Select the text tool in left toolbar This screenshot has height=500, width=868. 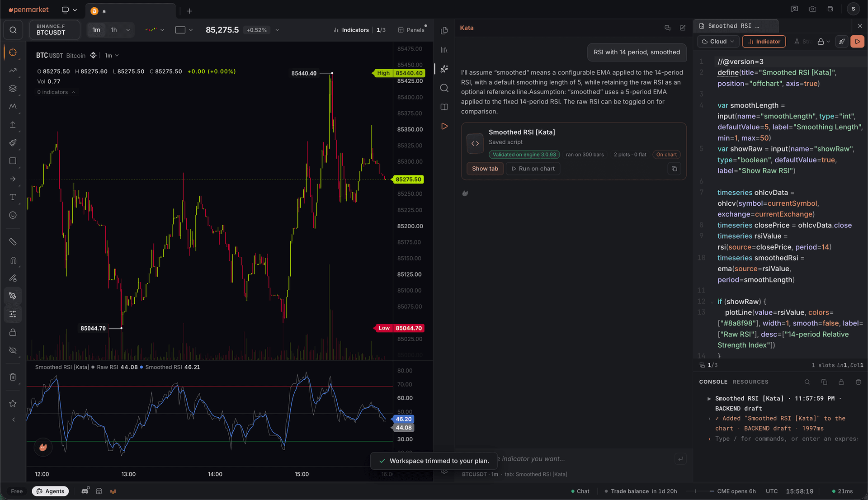pyautogui.click(x=13, y=197)
